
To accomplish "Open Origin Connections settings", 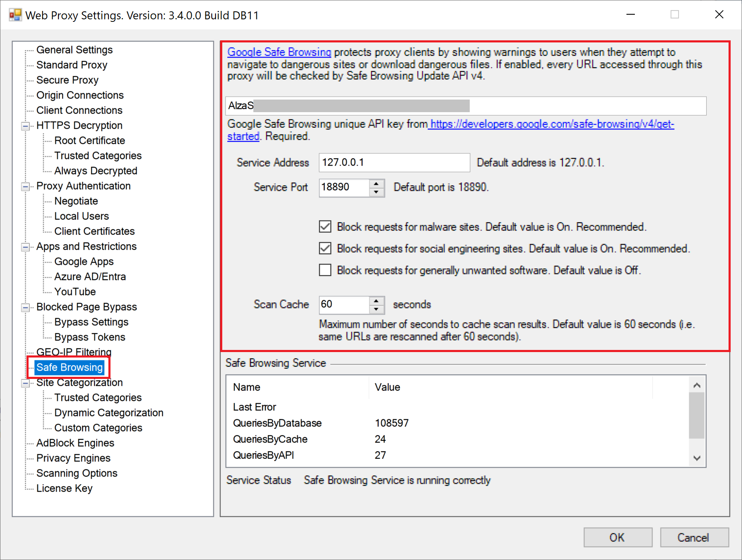I will tap(80, 95).
